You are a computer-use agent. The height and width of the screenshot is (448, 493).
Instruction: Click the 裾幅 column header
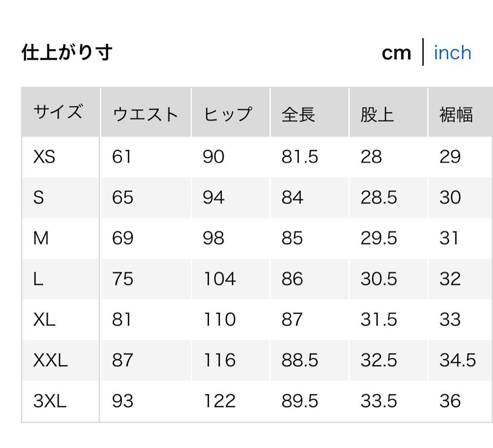(x=456, y=114)
